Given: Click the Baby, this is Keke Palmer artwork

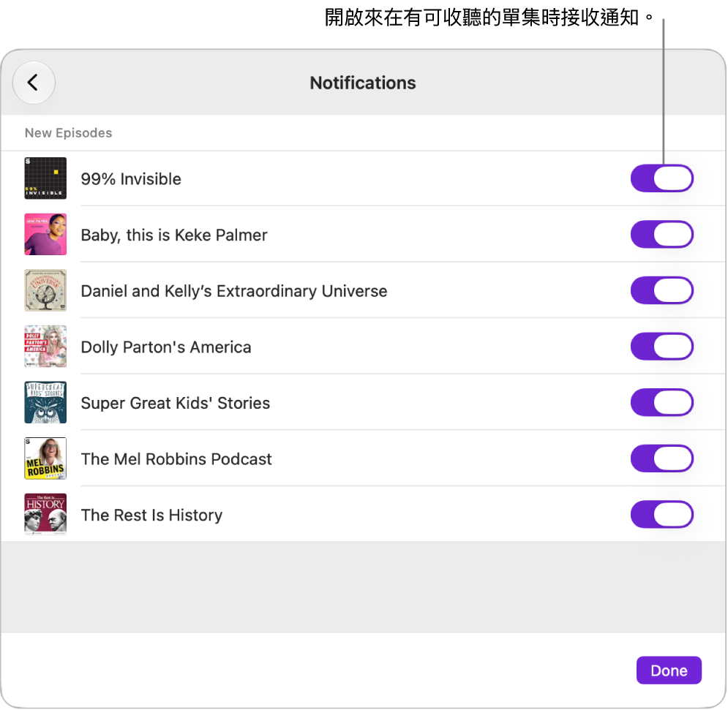Looking at the screenshot, I should coord(45,234).
